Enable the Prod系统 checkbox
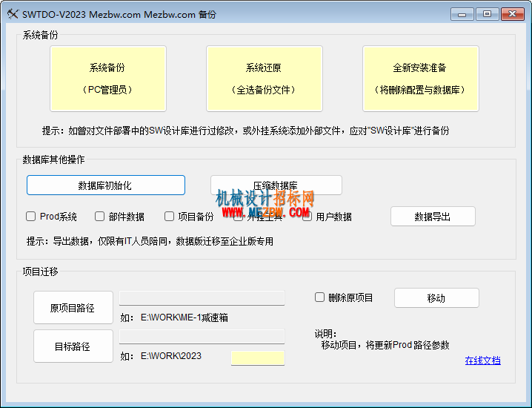This screenshot has width=532, height=408. [x=31, y=217]
